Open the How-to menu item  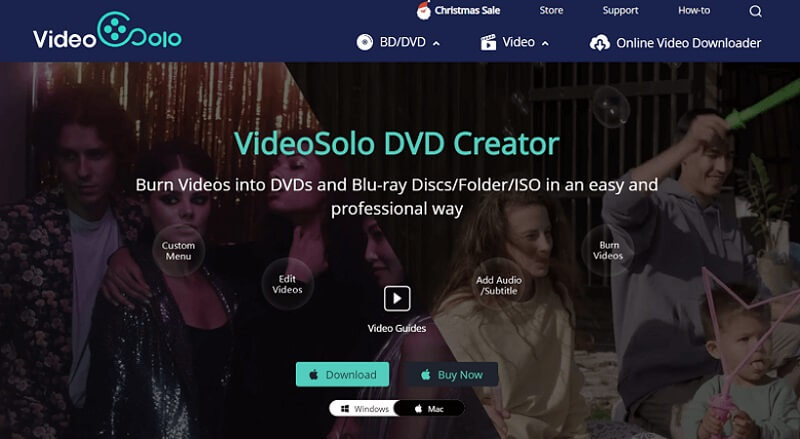[x=694, y=10]
